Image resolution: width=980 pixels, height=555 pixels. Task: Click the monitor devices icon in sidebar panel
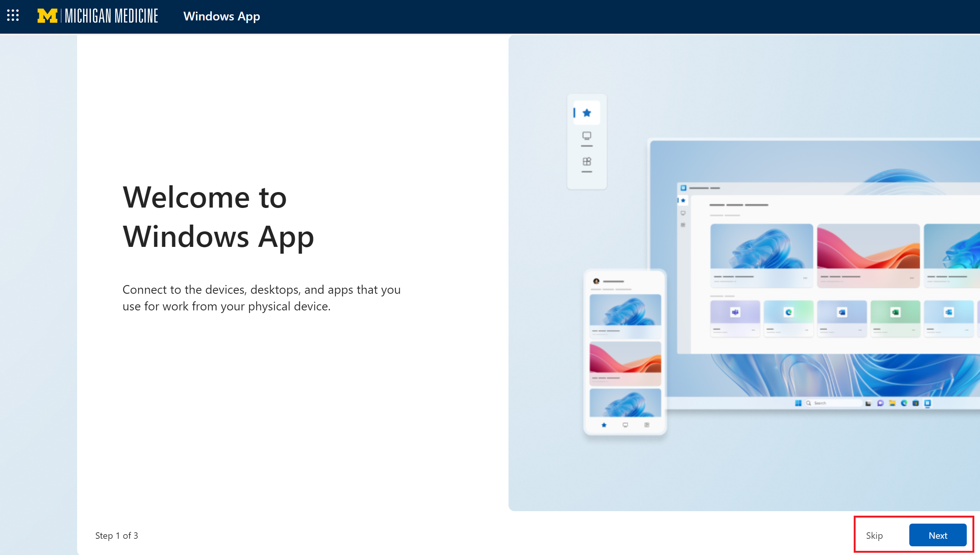(587, 136)
